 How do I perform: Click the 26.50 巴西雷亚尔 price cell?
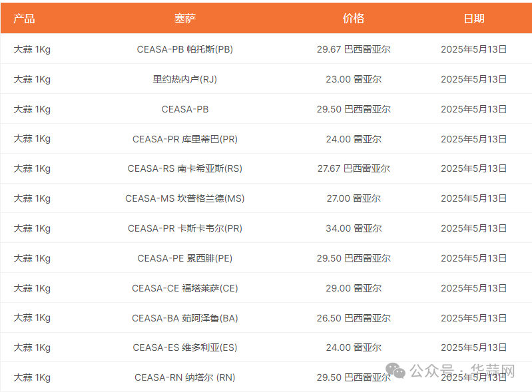[354, 318]
